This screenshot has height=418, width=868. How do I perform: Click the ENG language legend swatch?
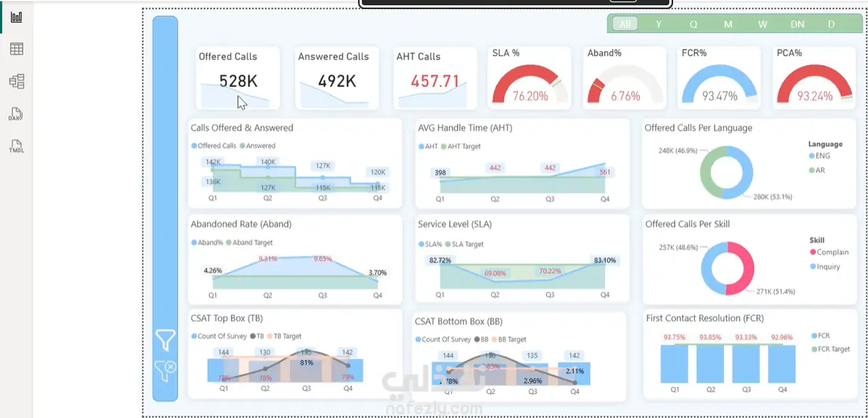811,156
